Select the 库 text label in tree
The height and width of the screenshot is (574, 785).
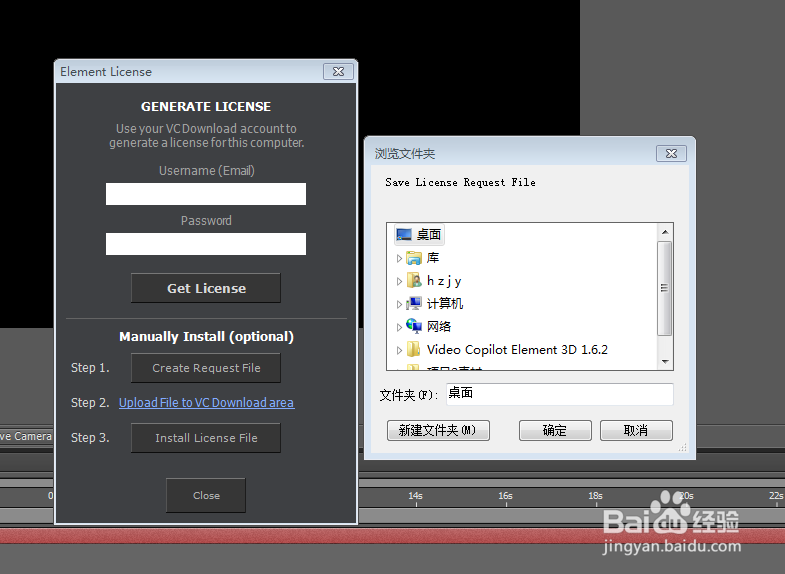point(433,258)
